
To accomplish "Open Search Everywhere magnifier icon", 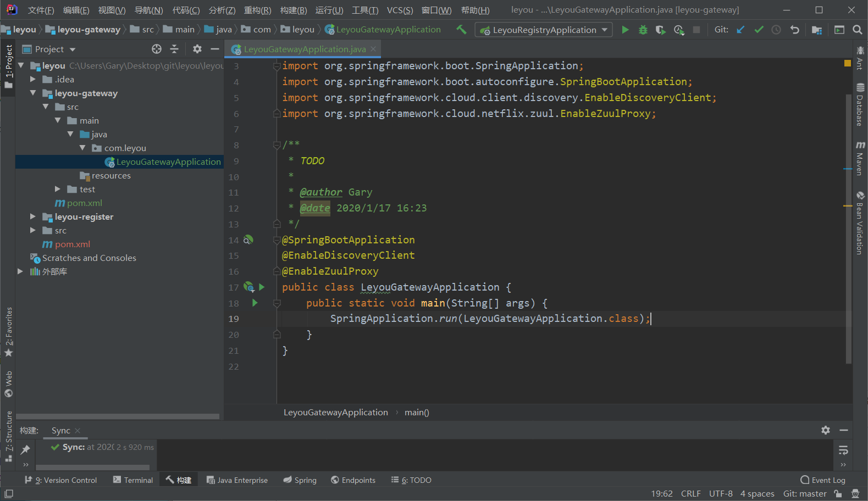I will 857,30.
